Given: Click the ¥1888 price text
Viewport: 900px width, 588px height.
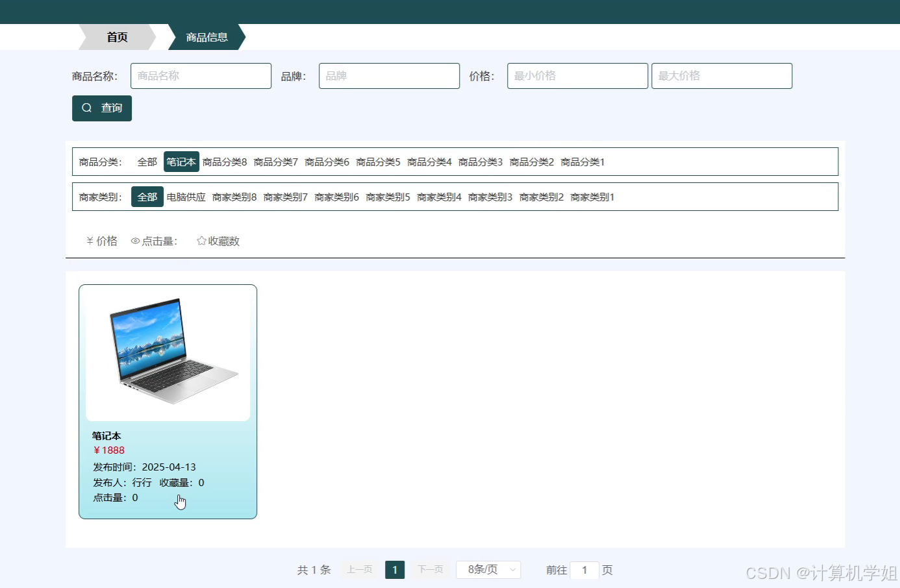Looking at the screenshot, I should [109, 450].
